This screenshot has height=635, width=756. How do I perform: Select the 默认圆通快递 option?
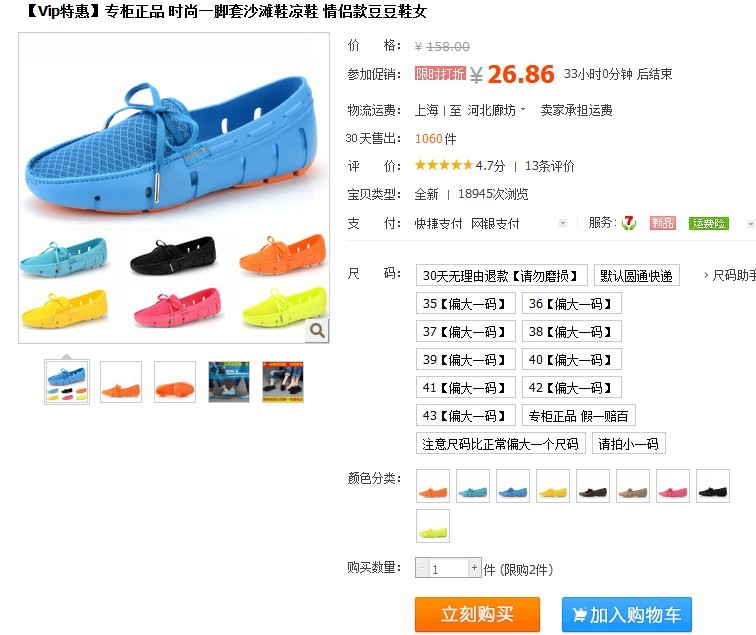(636, 276)
